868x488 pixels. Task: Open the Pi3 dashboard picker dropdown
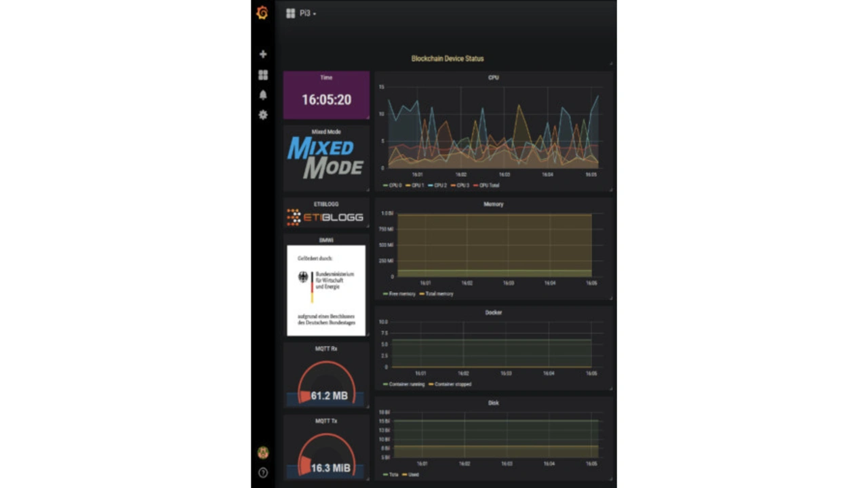308,13
